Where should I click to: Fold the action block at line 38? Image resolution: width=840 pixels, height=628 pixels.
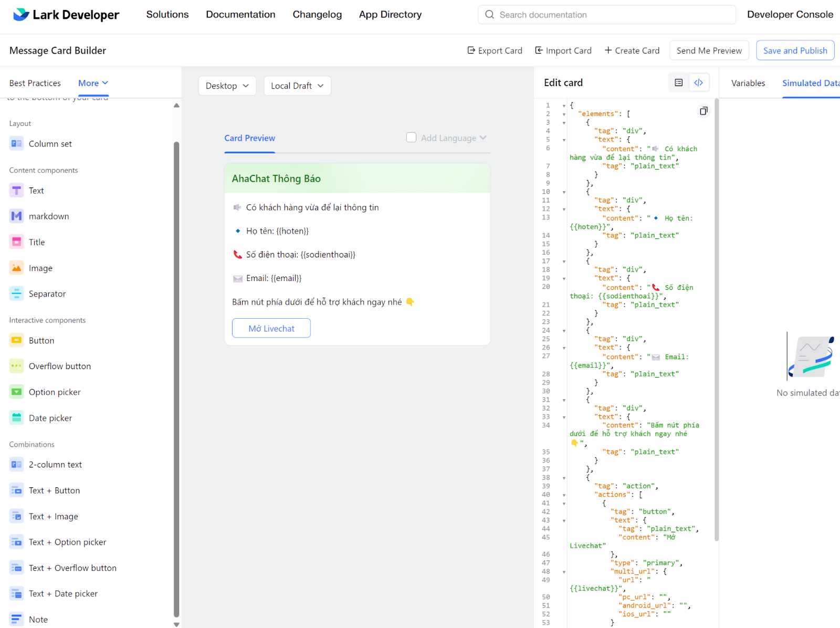click(x=564, y=478)
